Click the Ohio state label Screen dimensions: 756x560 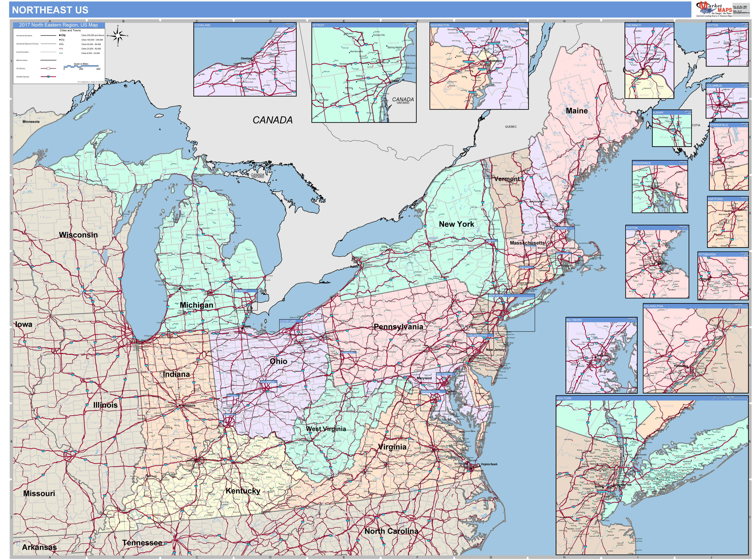(x=278, y=361)
